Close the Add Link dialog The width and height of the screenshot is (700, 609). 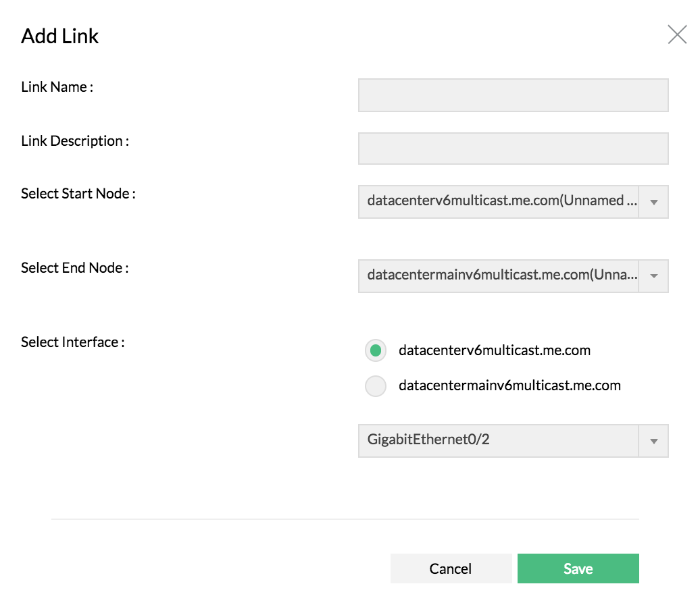677,34
